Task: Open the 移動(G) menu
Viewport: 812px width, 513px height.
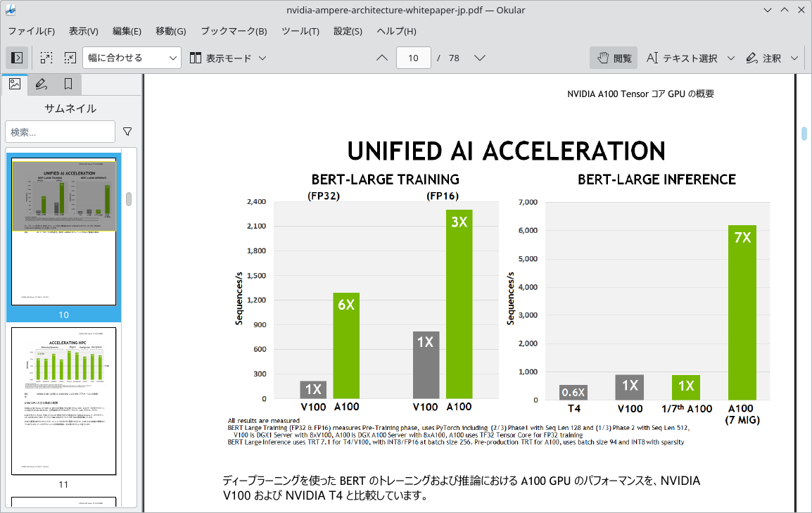Action: (x=171, y=31)
